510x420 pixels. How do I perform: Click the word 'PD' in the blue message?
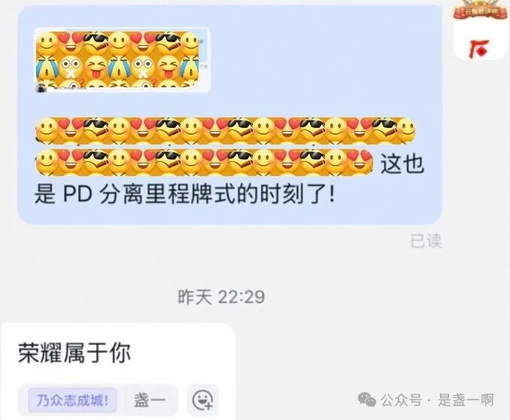coord(77,194)
